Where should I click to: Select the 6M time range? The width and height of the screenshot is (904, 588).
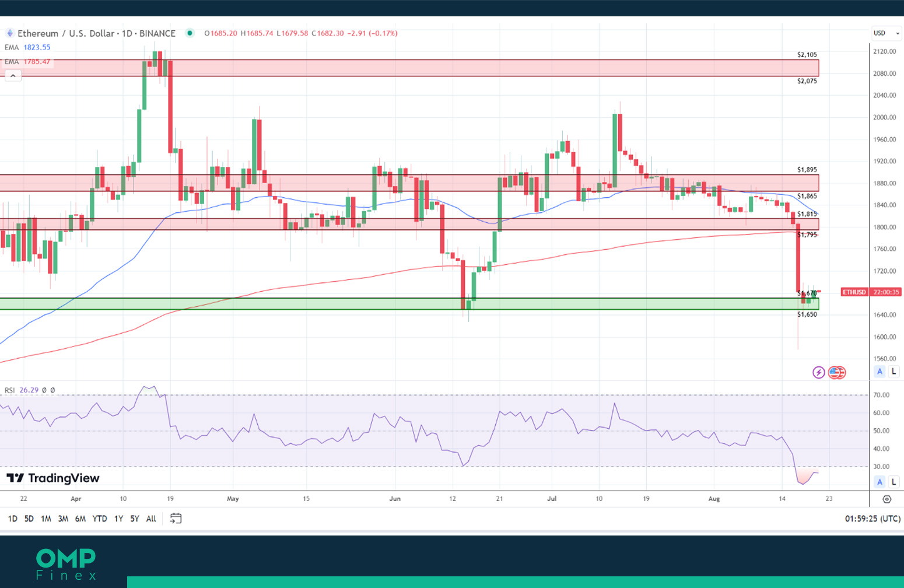80,519
